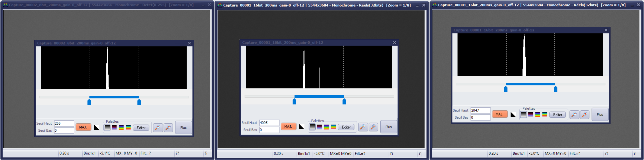The height and width of the screenshot is (160, 644).
Task: Click Bin:1x1 in the 8bit window status bar
Action: (x=90, y=153)
